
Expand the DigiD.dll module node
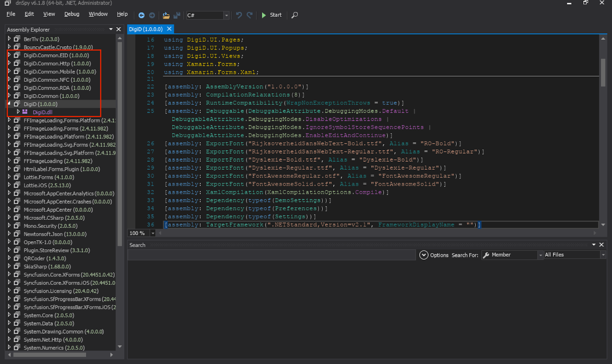click(x=18, y=112)
